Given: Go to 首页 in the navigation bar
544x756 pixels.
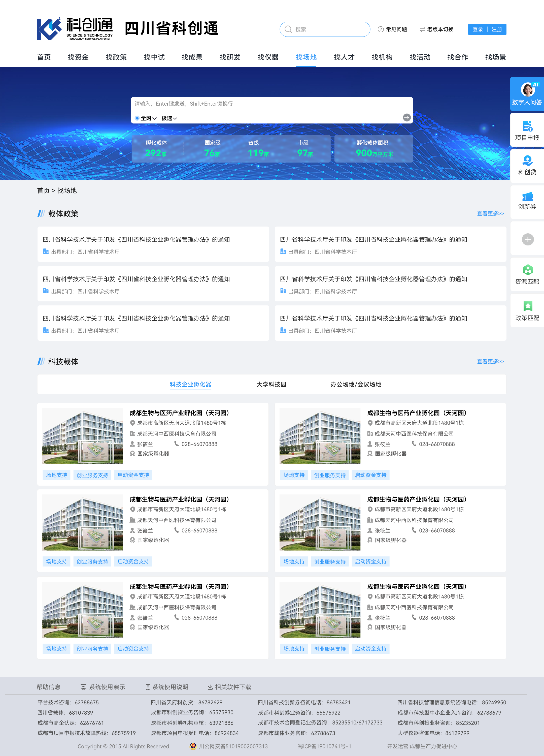Looking at the screenshot, I should [44, 57].
